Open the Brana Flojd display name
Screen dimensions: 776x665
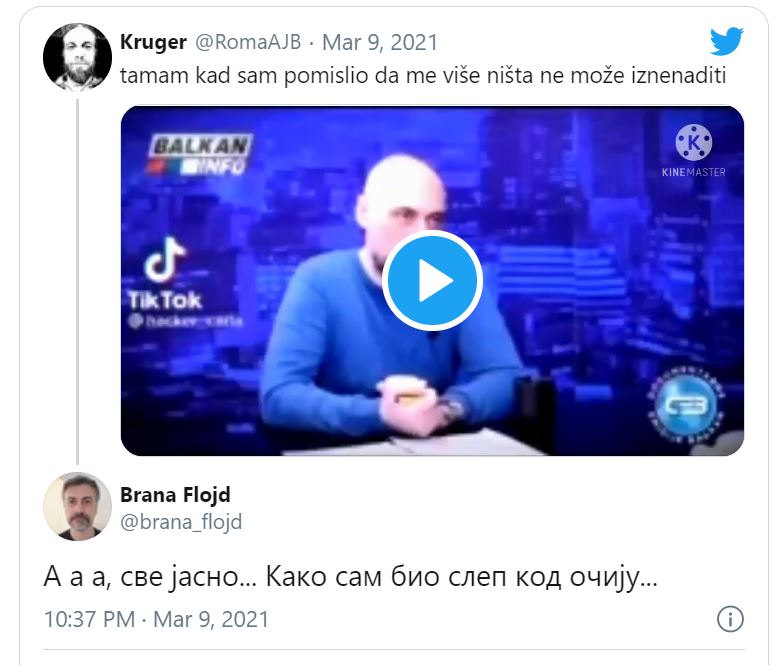click(175, 494)
